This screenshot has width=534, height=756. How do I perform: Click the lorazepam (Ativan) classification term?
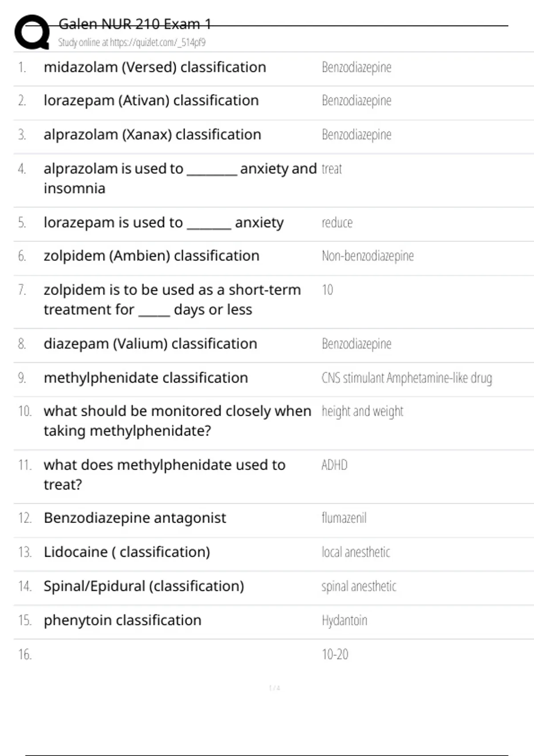pos(151,101)
